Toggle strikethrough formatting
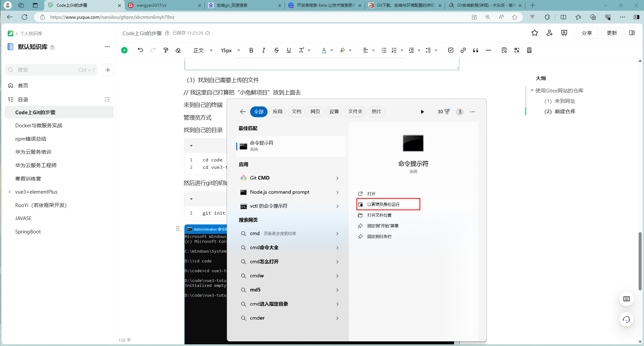 (276, 50)
